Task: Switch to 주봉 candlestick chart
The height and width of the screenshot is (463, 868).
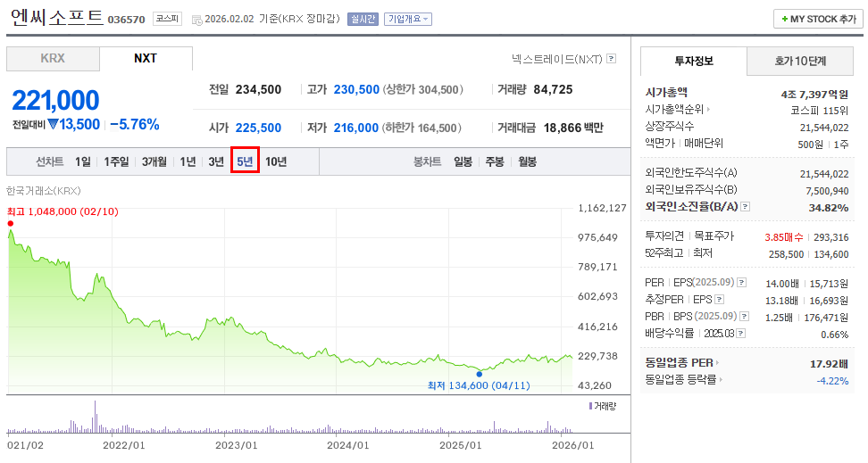Action: click(495, 161)
